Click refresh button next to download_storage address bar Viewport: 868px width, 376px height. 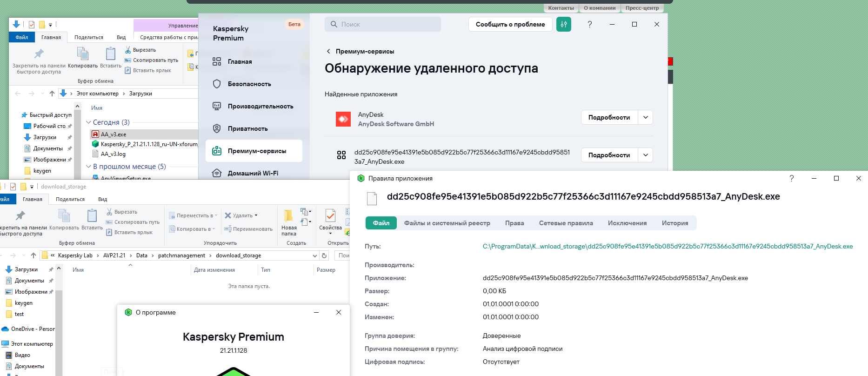tap(324, 255)
